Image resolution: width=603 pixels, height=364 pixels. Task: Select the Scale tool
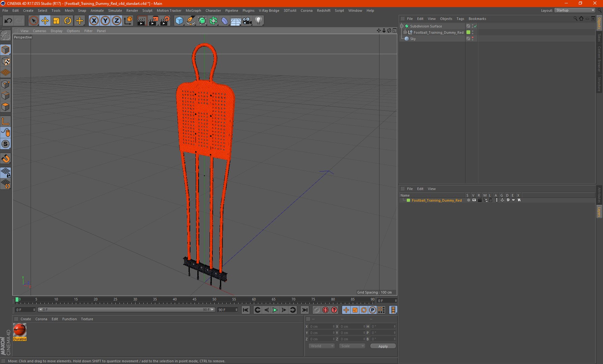[56, 21]
